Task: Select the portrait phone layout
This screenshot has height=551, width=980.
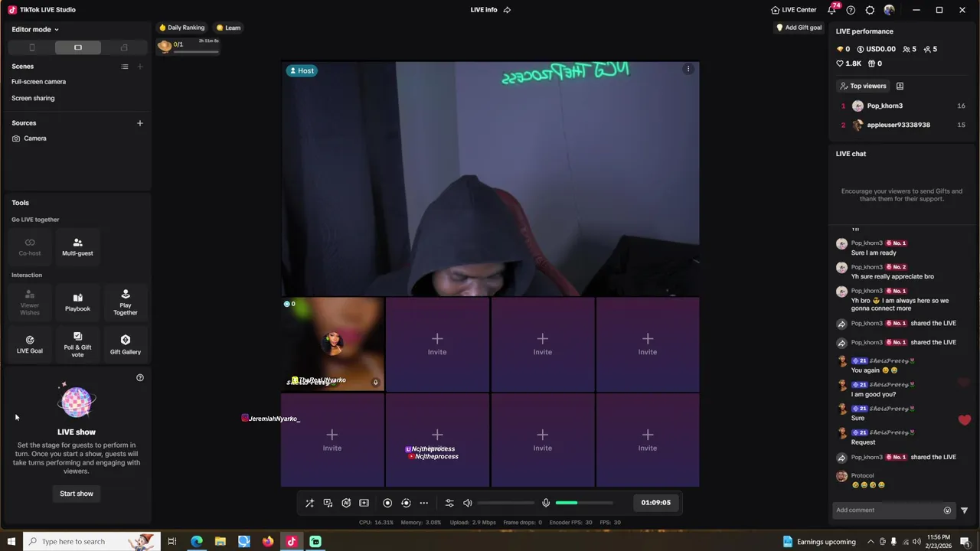Action: pyautogui.click(x=32, y=47)
